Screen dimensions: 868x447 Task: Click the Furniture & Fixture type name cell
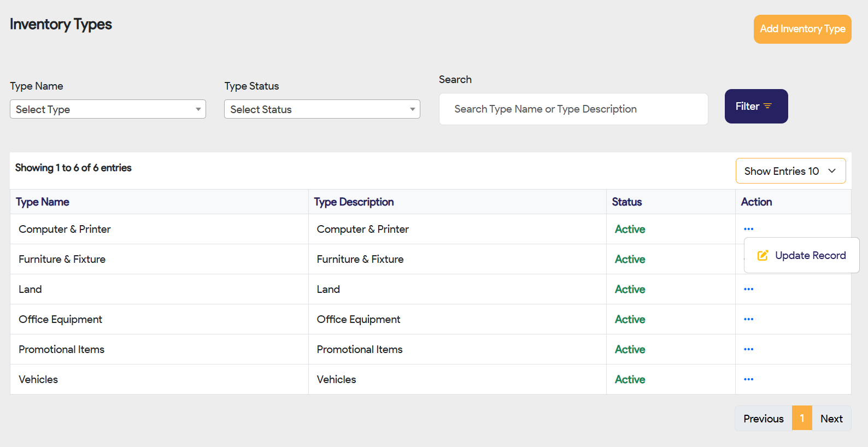[x=62, y=259]
